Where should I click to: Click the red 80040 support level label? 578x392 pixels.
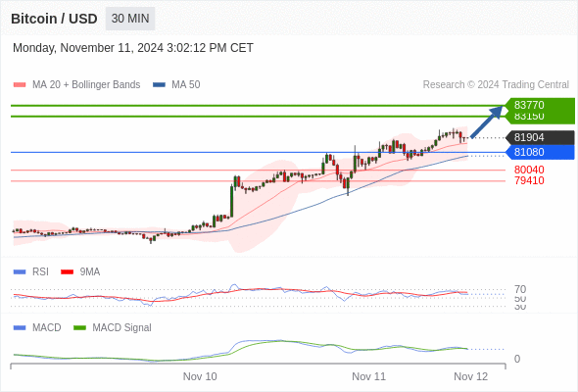pos(529,170)
